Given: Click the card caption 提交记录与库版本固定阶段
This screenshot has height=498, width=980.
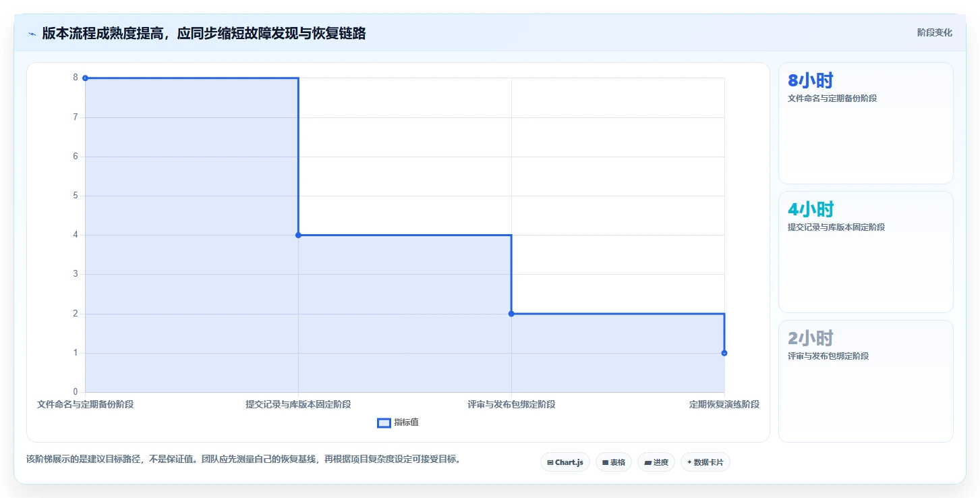Looking at the screenshot, I should (x=836, y=227).
